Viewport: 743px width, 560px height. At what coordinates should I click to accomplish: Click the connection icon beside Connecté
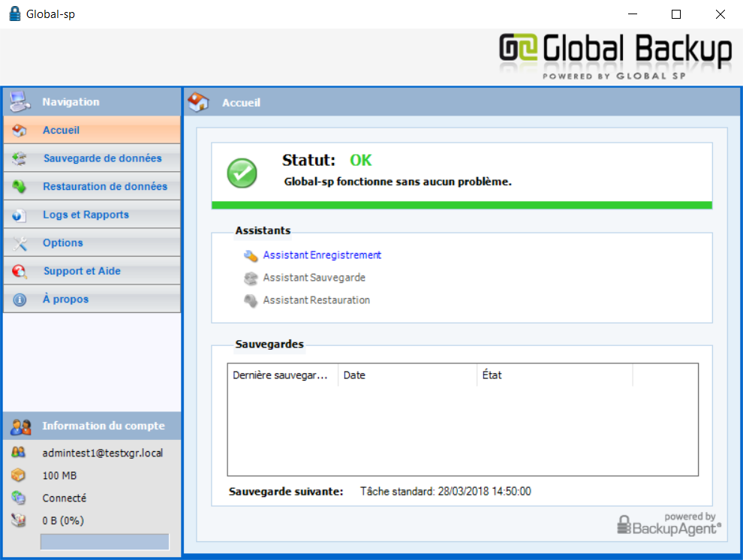19,498
